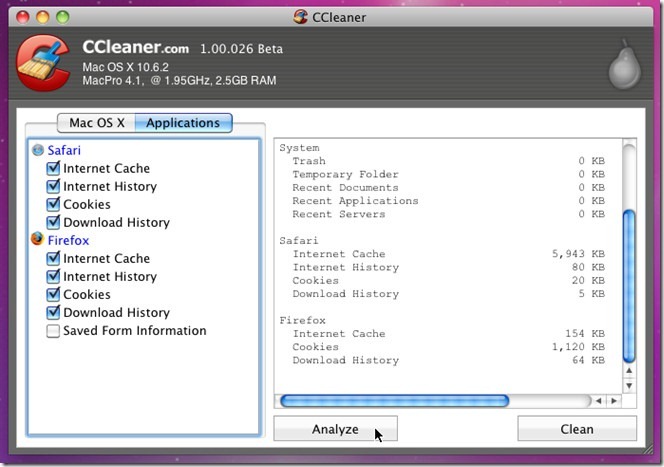The width and height of the screenshot is (664, 467).
Task: Click the scroll left arrow
Action: pyautogui.click(x=598, y=401)
